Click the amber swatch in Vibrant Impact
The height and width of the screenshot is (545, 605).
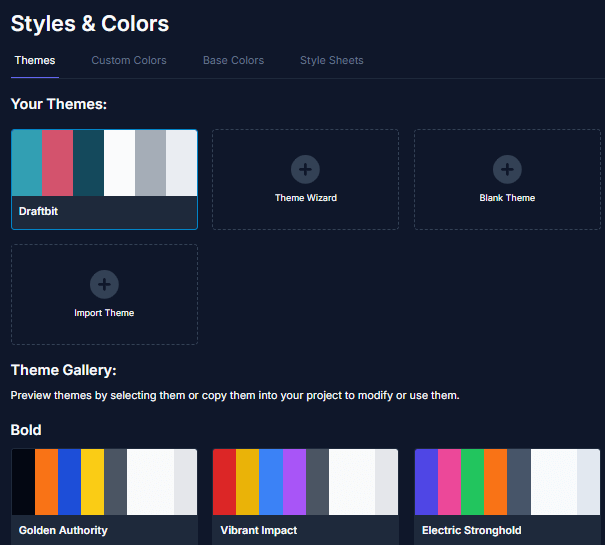coord(247,482)
